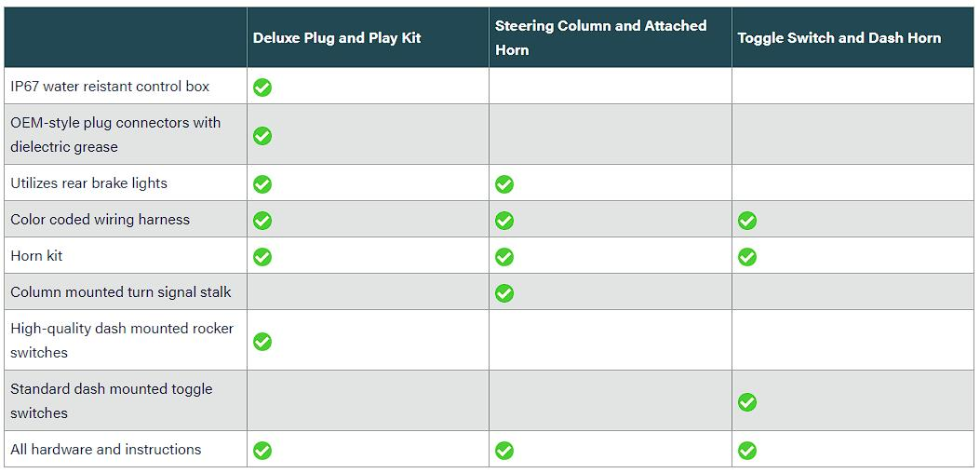Click the OEM-style plug connectors checkmark icon

(x=262, y=136)
